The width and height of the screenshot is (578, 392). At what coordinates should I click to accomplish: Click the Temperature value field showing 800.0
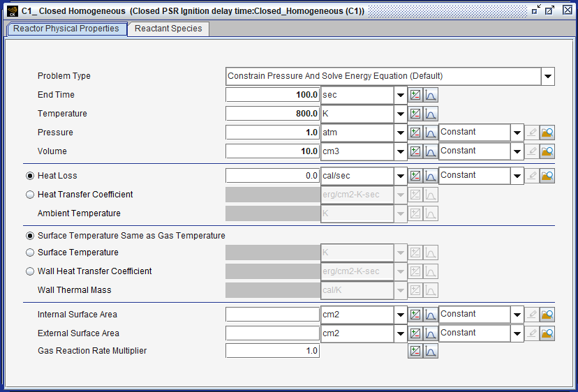coord(272,114)
